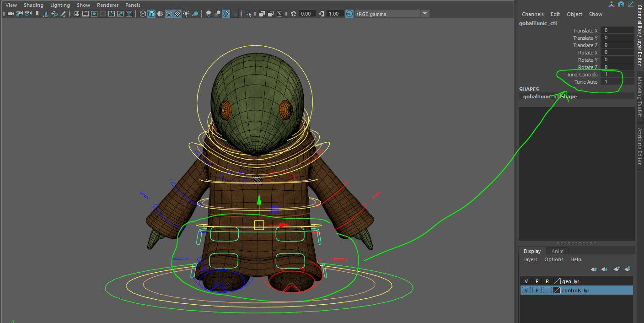This screenshot has width=644, height=323.
Task: Switch to the Anim layer tab
Action: click(x=557, y=251)
